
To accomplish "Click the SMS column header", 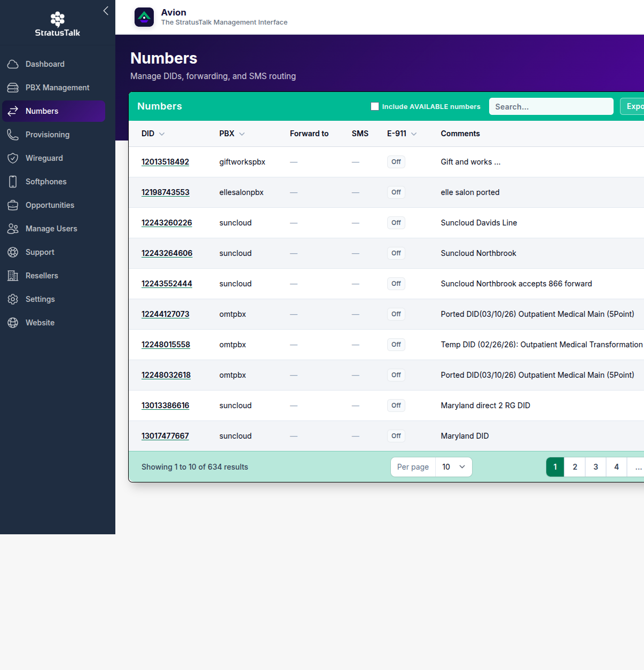I will 360,134.
